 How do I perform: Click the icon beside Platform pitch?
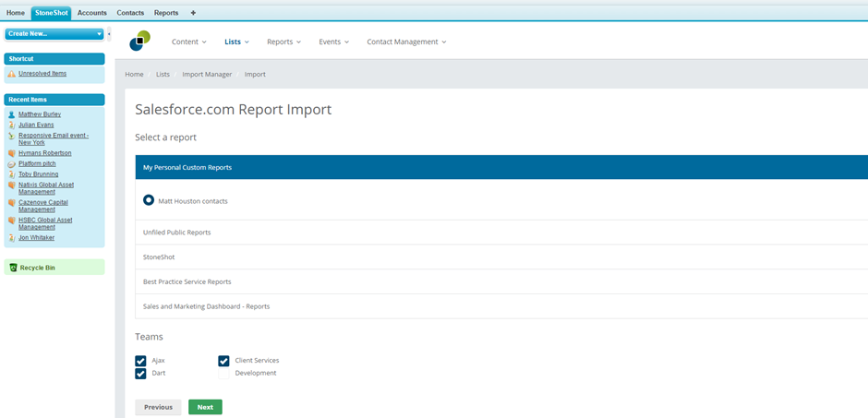(12, 164)
